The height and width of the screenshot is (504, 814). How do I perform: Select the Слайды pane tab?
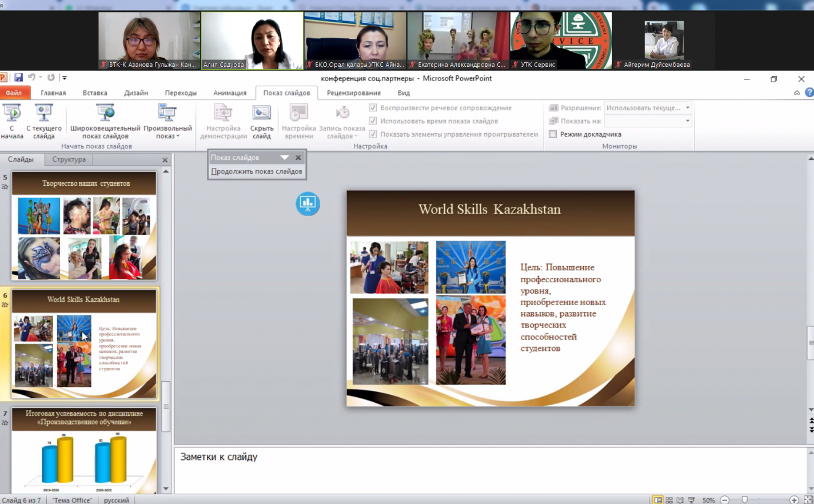pos(21,159)
